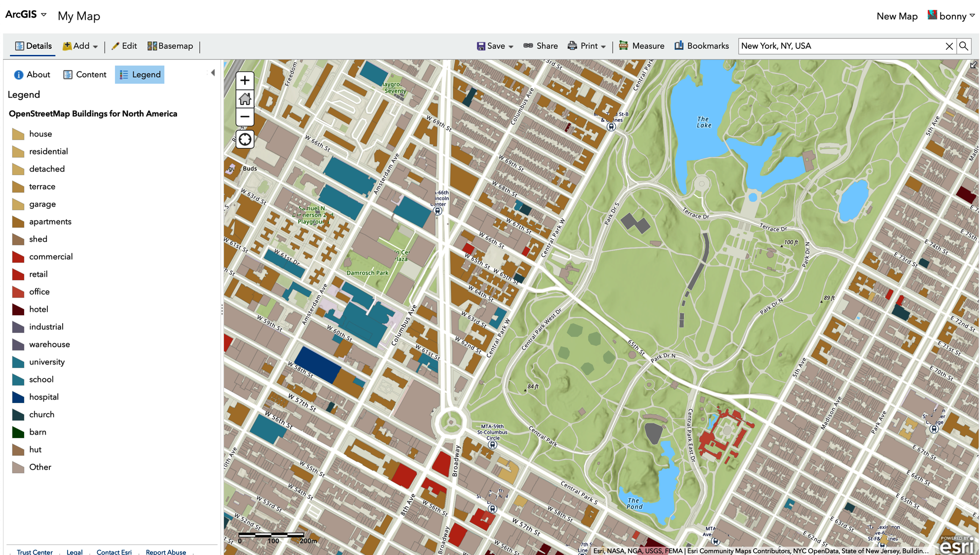
Task: Open the ArcGIS menu dropdown
Action: pos(26,14)
